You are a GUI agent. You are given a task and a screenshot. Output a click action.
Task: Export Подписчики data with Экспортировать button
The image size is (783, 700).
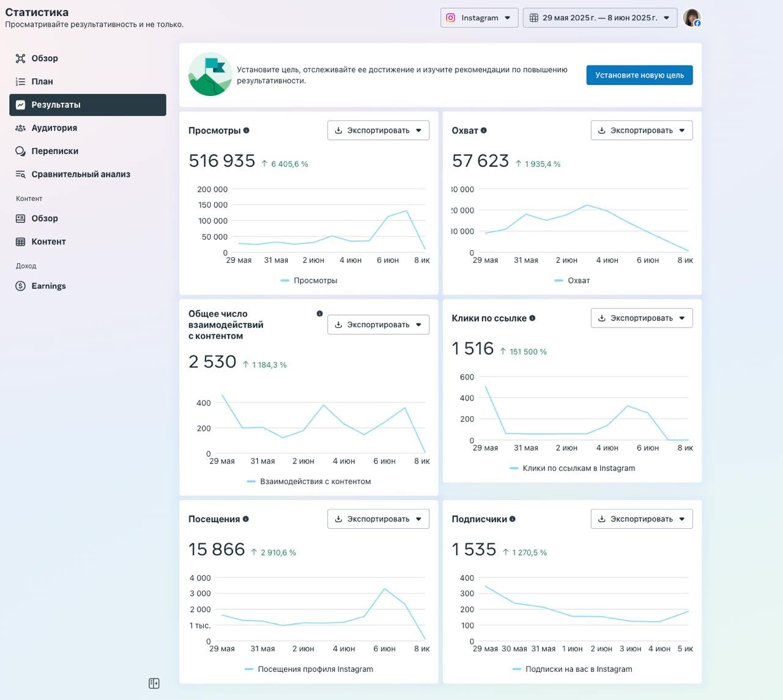(x=641, y=519)
